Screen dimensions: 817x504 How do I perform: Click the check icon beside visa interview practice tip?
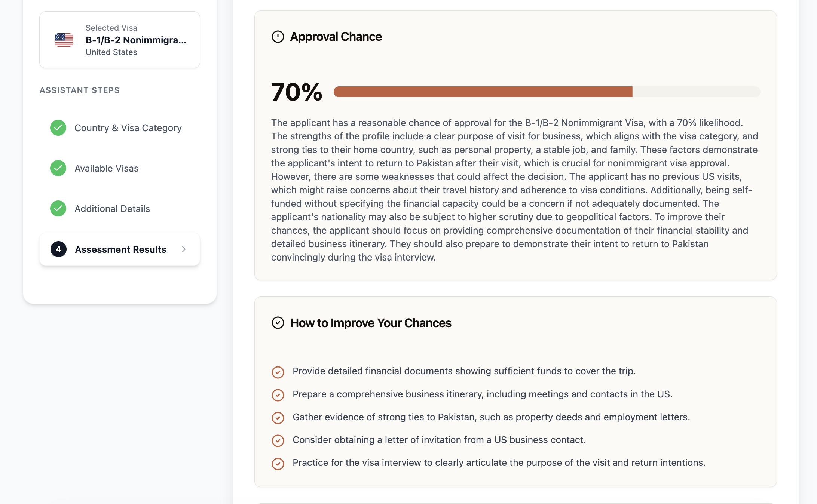tap(278, 464)
